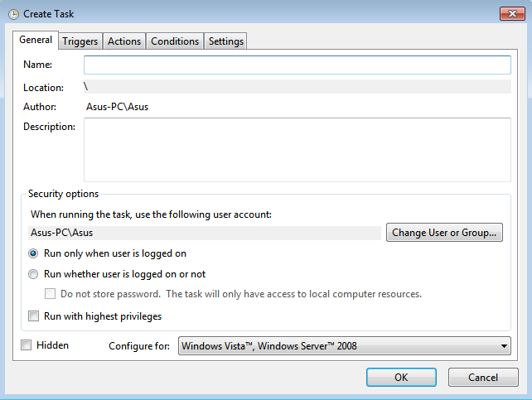The image size is (532, 400).
Task: Tick the Do not store password checkbox
Action: pos(50,293)
